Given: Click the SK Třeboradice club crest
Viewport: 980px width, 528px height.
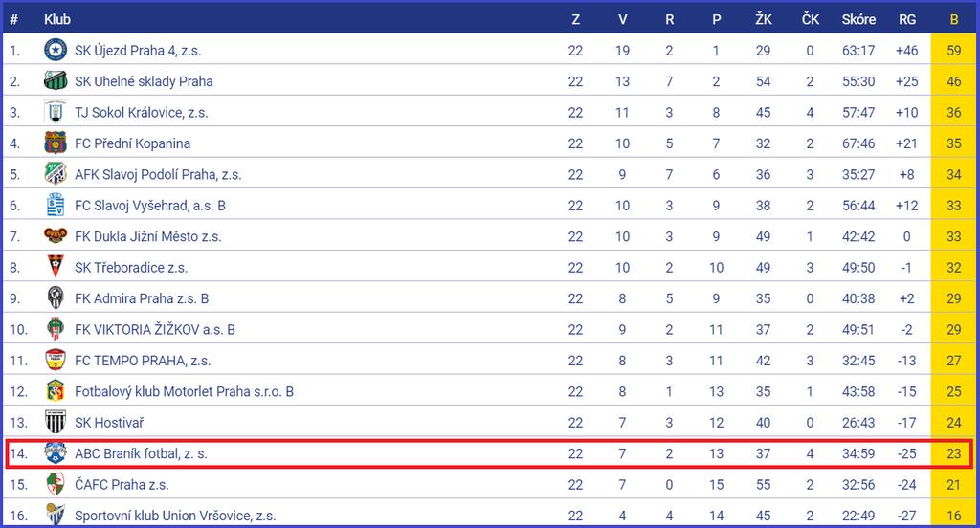Looking at the screenshot, I should [x=56, y=267].
